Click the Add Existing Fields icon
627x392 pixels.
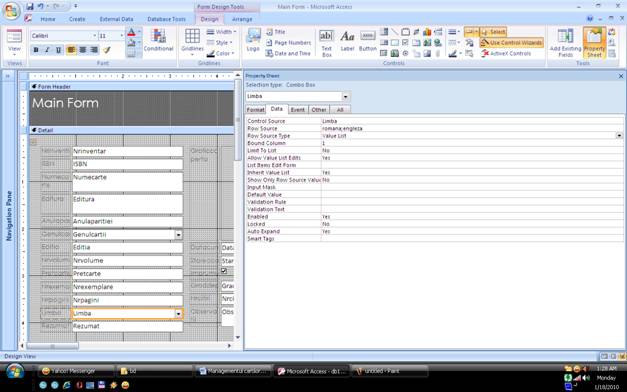pos(565,42)
